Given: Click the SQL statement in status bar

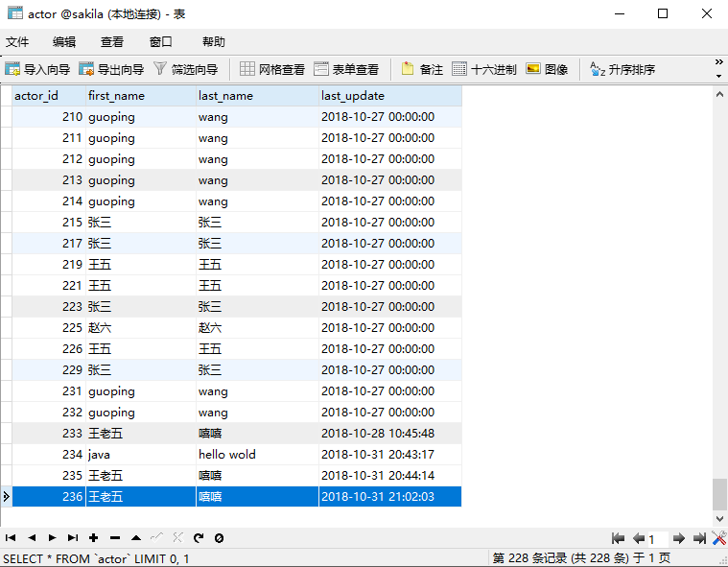Looking at the screenshot, I should (96, 558).
